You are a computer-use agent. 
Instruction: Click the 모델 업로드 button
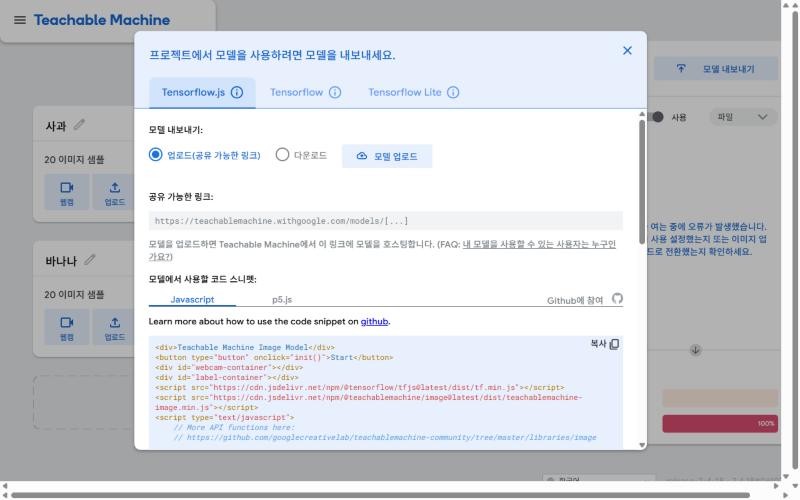click(x=387, y=156)
